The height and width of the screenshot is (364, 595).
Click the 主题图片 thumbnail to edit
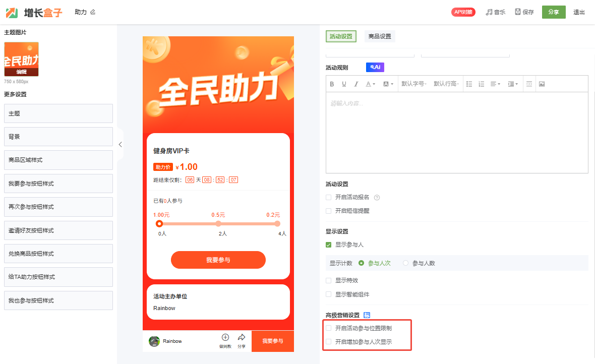[21, 59]
